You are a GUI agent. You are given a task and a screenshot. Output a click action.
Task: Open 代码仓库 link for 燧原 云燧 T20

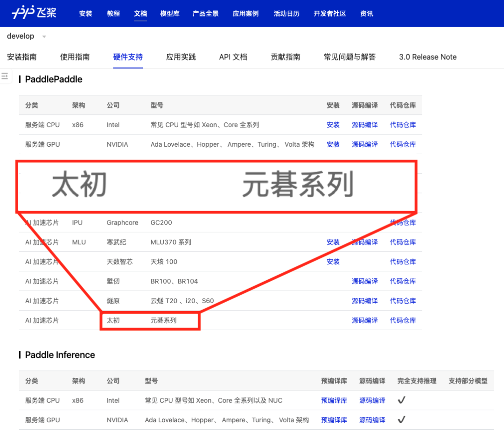click(x=403, y=301)
